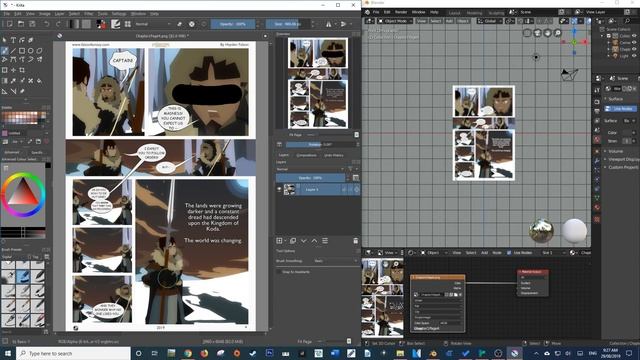640x360 pixels.
Task: Click the Use Nodes button in Blender properties
Action: point(620,109)
